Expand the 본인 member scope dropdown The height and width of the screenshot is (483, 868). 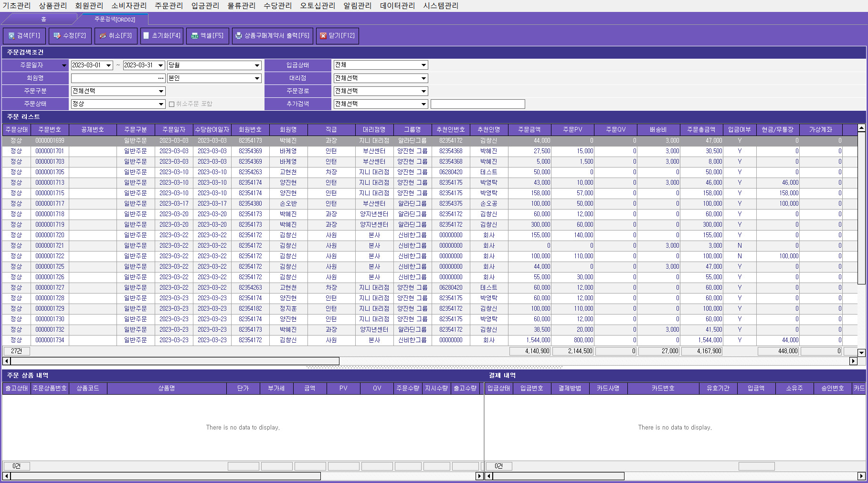point(257,78)
